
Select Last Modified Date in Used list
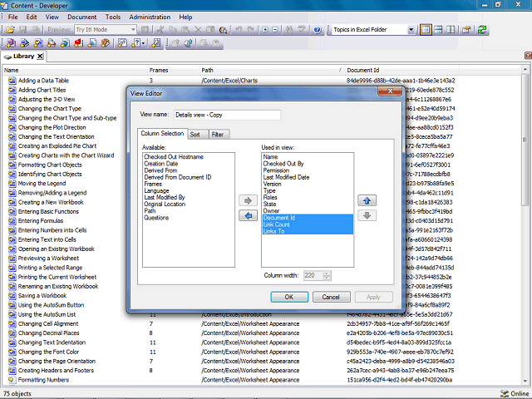286,177
